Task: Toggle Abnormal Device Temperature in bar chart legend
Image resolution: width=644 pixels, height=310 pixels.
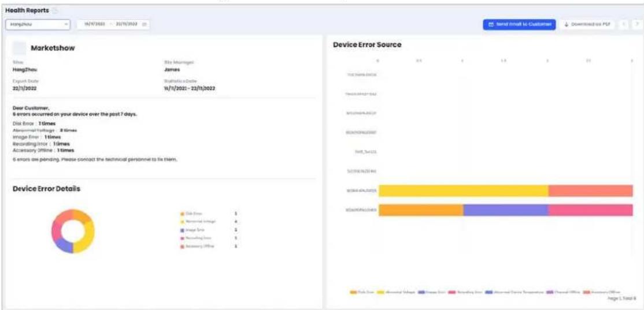Action: click(515, 292)
